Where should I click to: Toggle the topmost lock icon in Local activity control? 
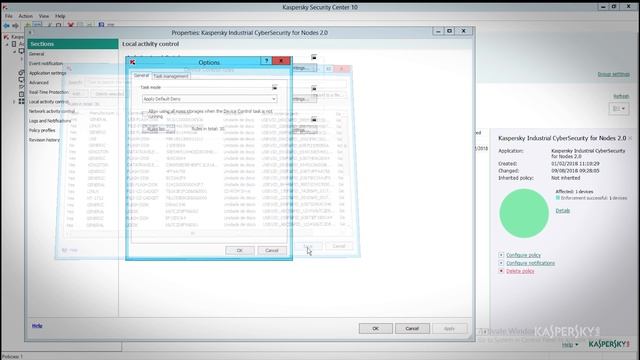[x=314, y=57]
